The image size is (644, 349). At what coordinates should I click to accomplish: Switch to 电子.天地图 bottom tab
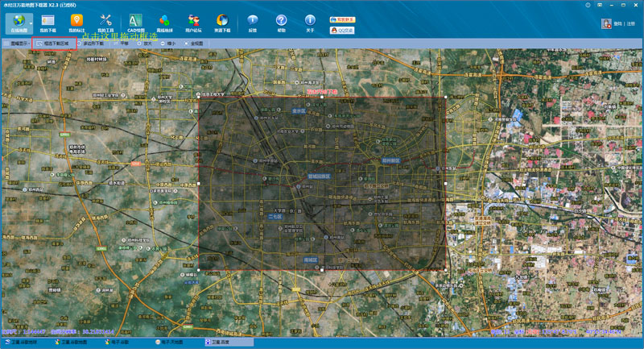coord(169,342)
